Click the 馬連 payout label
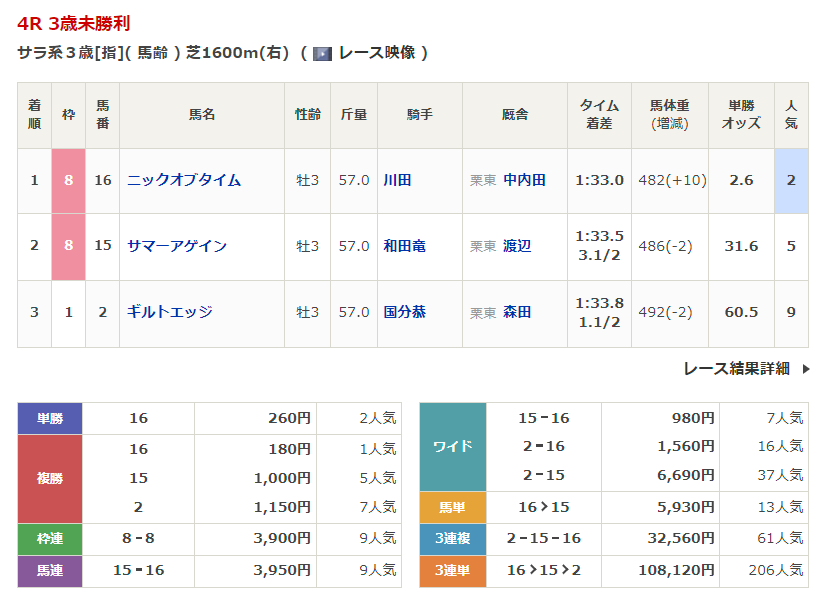832x600 pixels. point(50,570)
